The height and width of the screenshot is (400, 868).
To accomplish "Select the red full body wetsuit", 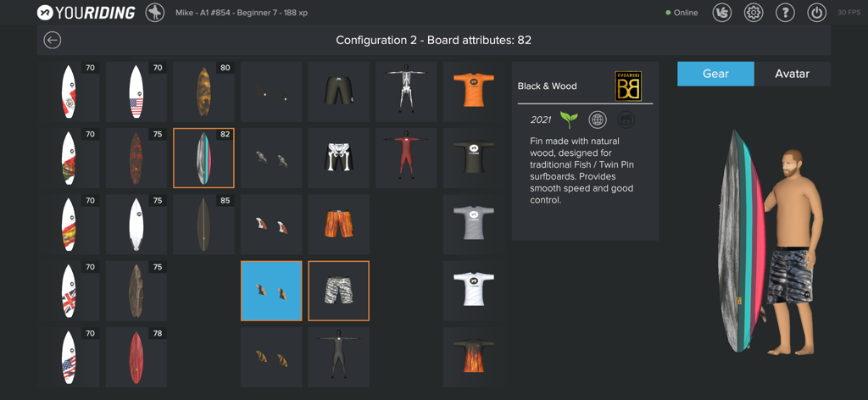I will tap(406, 158).
